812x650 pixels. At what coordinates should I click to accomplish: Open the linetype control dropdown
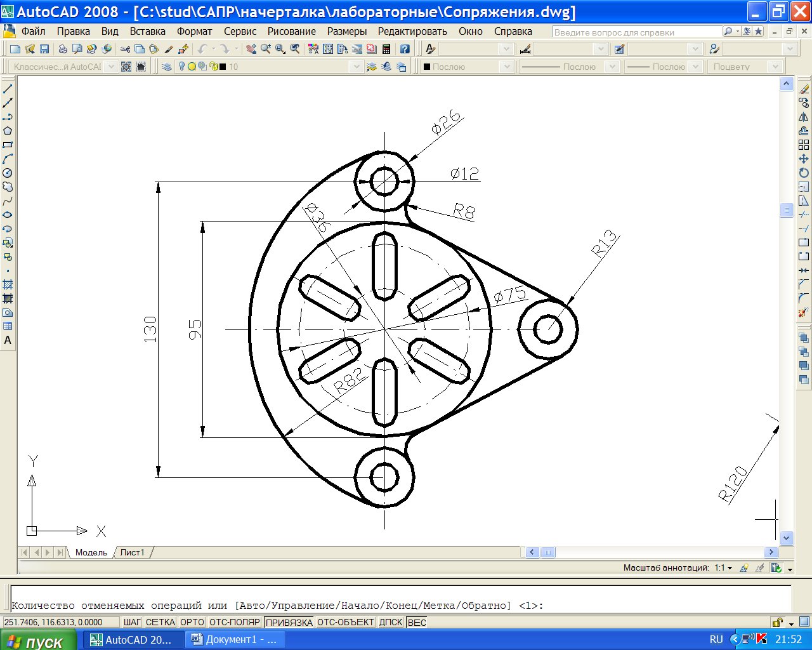(x=612, y=67)
